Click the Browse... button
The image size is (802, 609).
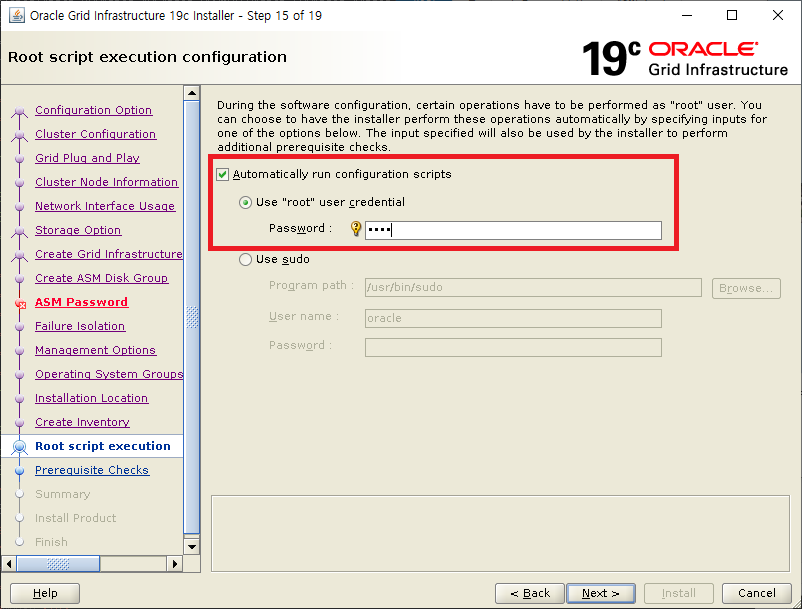click(x=746, y=288)
